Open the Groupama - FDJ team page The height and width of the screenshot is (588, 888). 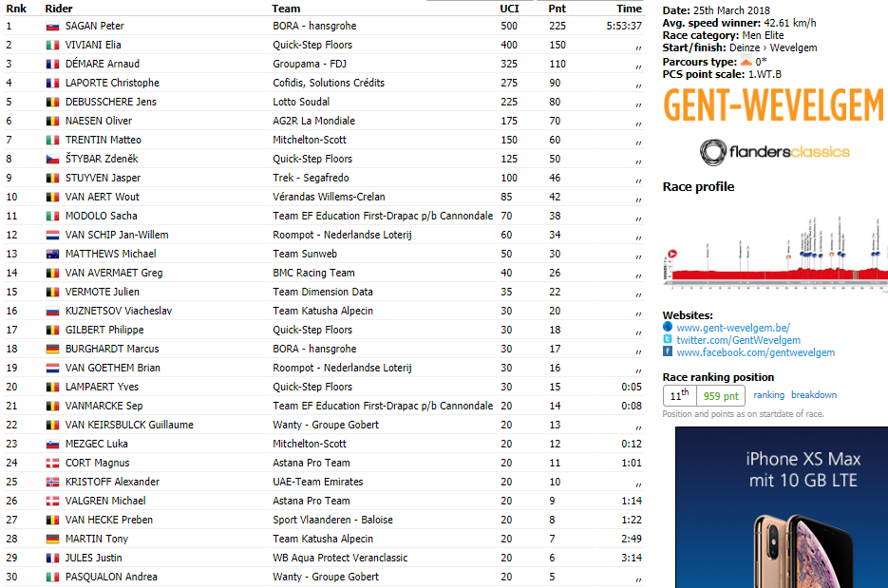(x=310, y=64)
